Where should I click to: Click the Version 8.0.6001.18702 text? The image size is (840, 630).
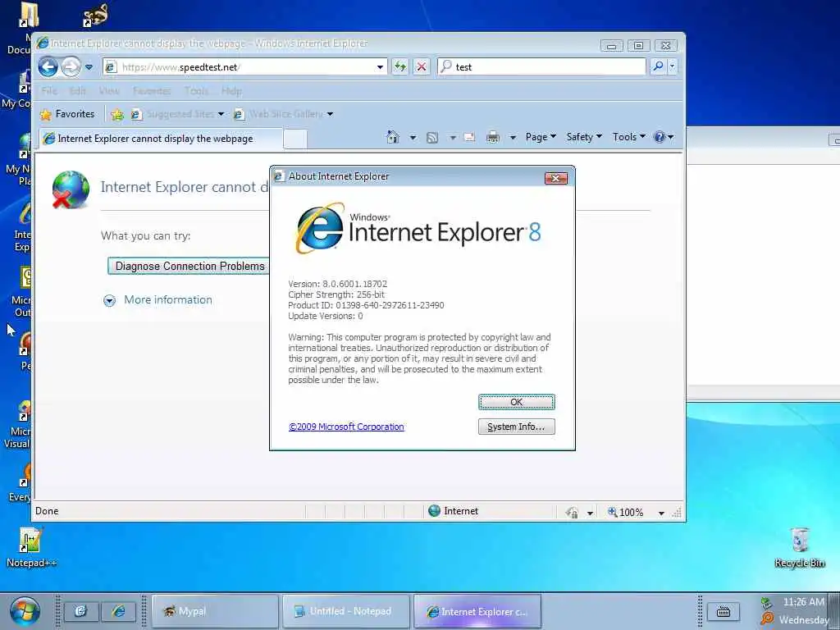[x=337, y=284]
